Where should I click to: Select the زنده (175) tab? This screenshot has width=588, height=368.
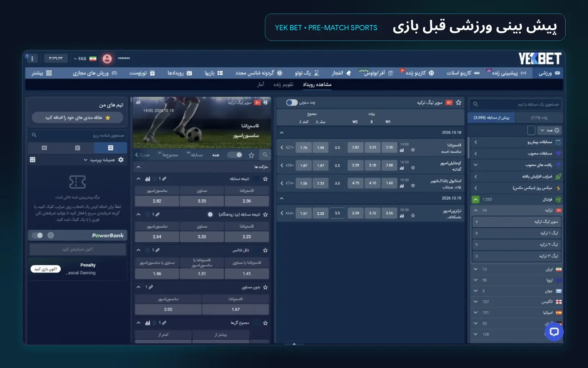539,118
